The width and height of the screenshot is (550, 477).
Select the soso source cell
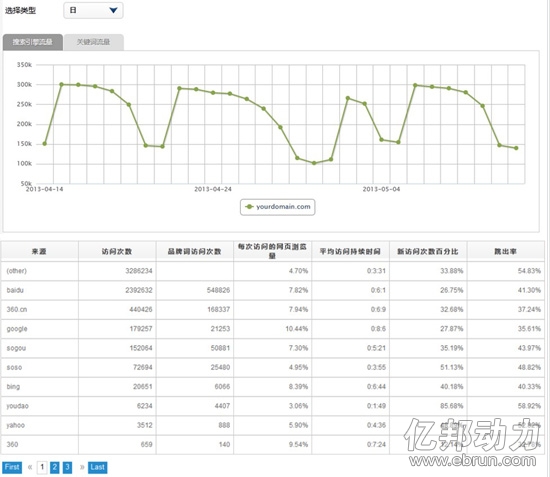(x=39, y=367)
